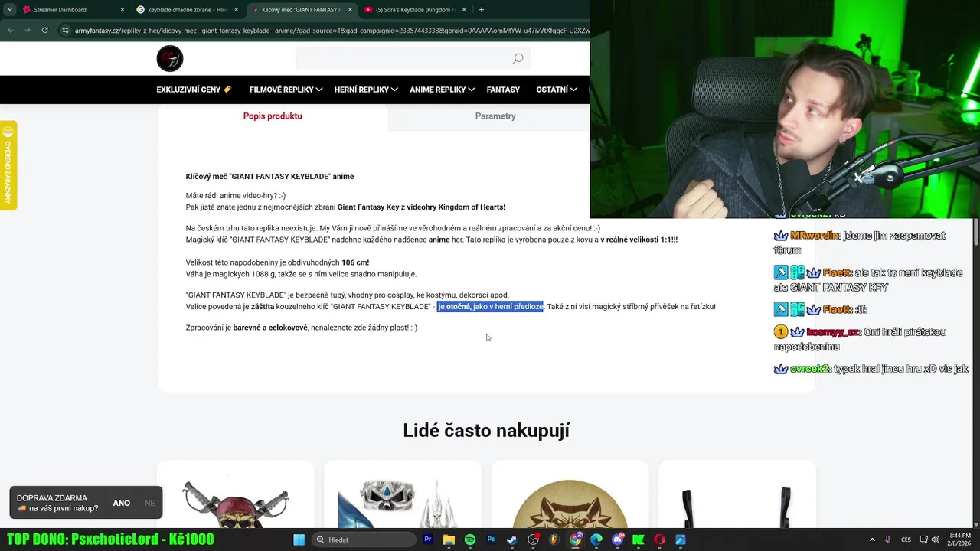Open network and volume quick settings

(931, 540)
